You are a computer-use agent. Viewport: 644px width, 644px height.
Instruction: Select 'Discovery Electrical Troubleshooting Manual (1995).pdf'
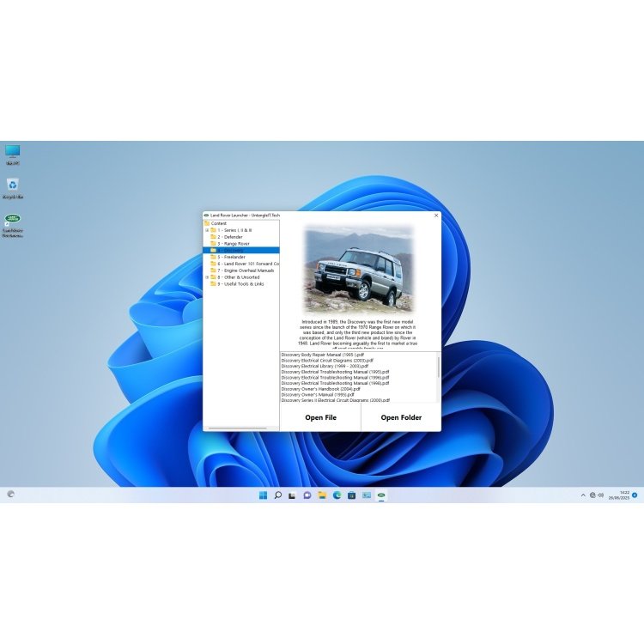point(335,372)
